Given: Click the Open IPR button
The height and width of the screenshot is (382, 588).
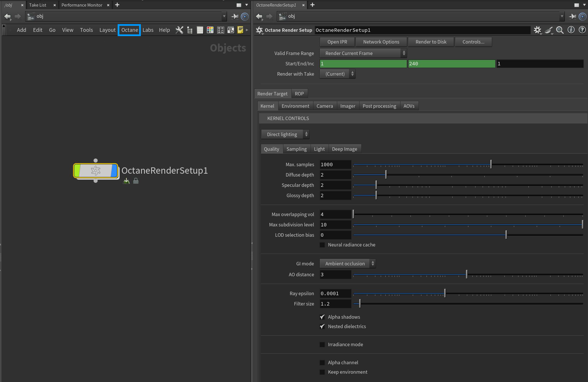Looking at the screenshot, I should [x=337, y=42].
